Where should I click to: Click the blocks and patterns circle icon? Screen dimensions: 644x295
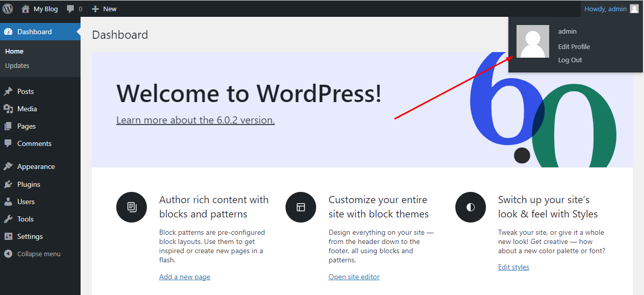pos(132,207)
